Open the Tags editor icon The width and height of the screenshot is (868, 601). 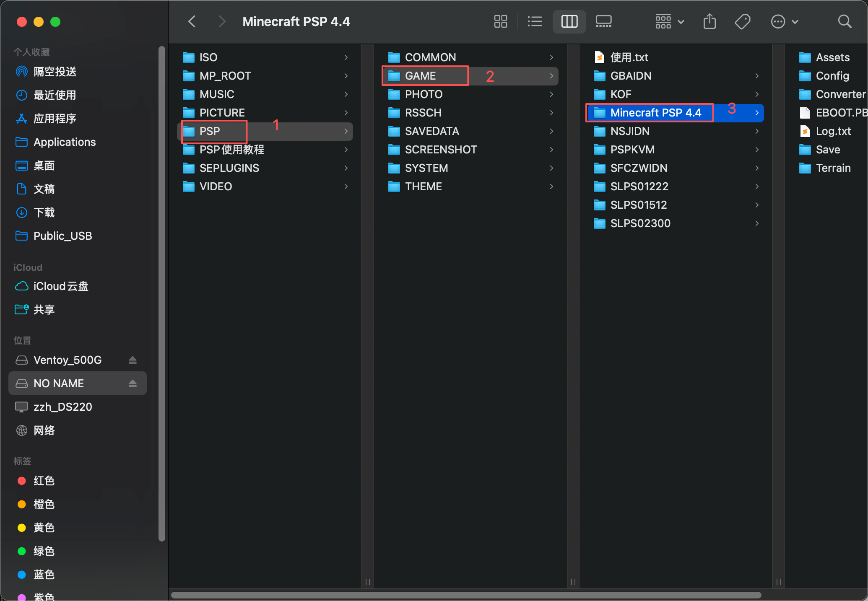click(x=743, y=21)
